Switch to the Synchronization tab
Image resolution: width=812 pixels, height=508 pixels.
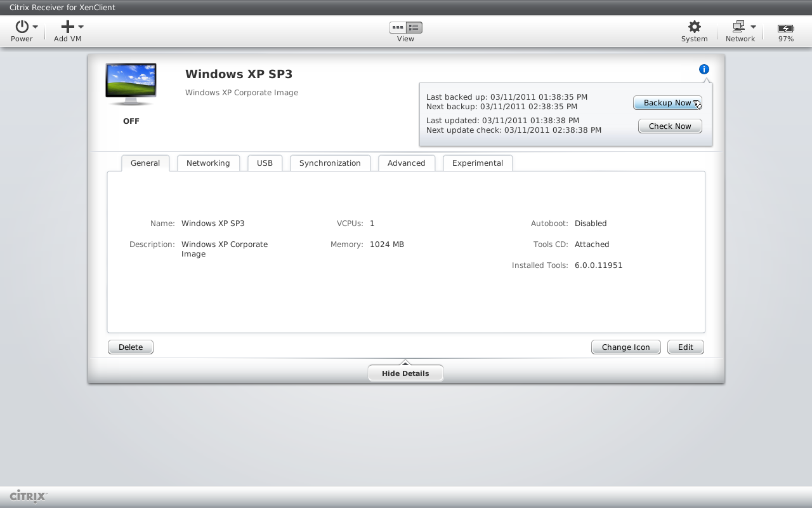330,163
